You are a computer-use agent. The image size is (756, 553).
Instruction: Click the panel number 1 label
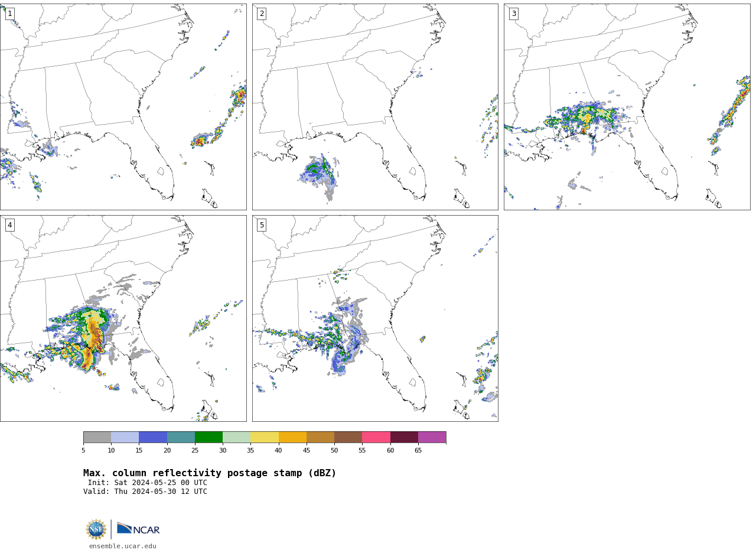pos(9,14)
